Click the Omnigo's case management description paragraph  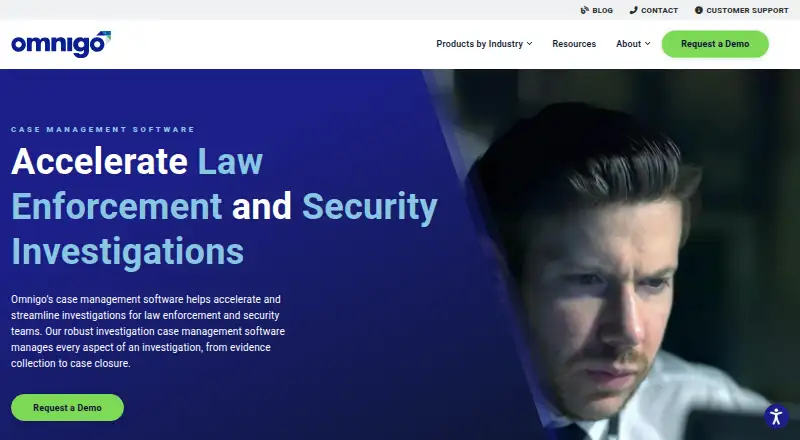[148, 331]
